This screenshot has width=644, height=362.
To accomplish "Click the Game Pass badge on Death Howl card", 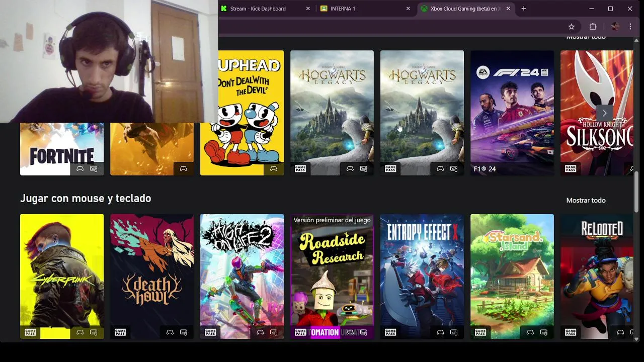I will [120, 332].
